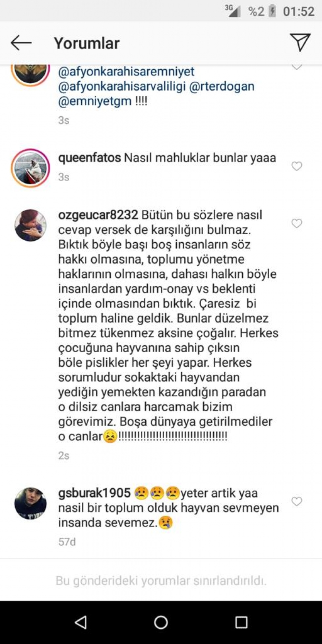Open the @afyonkarahisaremniyet mention
The height and width of the screenshot is (644, 322).
point(126,72)
